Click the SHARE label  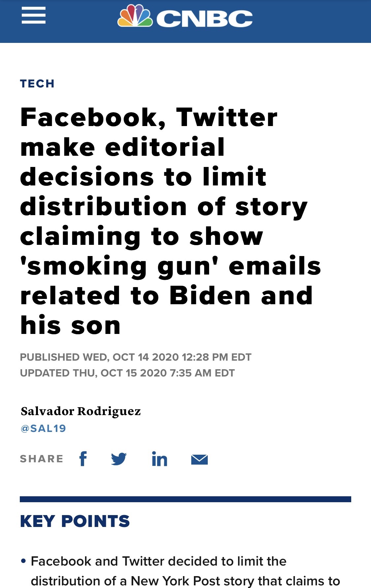tap(42, 459)
